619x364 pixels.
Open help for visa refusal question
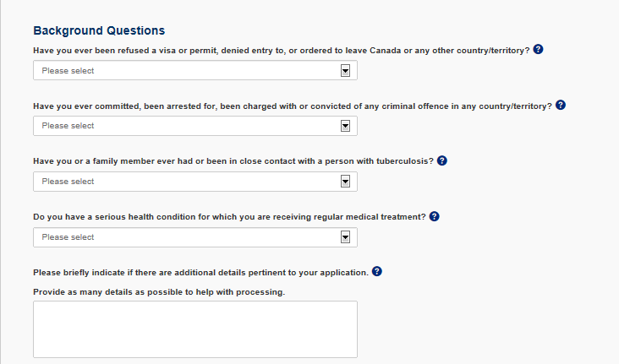point(538,49)
